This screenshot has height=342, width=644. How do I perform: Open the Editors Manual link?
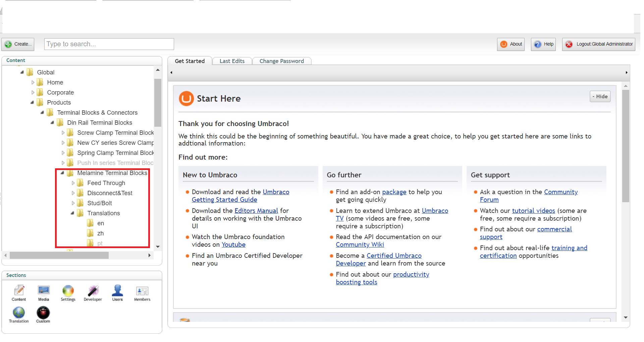(x=256, y=211)
